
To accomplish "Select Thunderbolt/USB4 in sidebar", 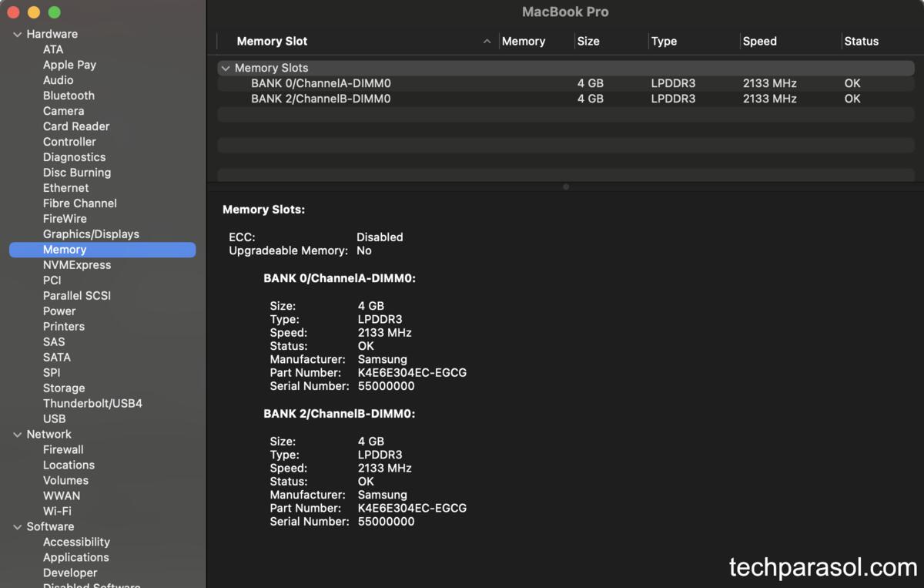I will 92,404.
